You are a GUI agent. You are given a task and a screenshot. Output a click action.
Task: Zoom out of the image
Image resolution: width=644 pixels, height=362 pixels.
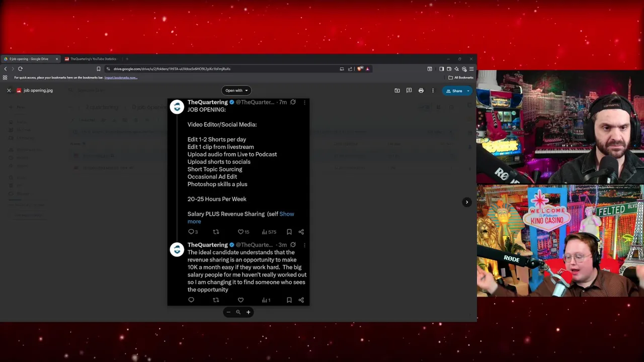(228, 312)
